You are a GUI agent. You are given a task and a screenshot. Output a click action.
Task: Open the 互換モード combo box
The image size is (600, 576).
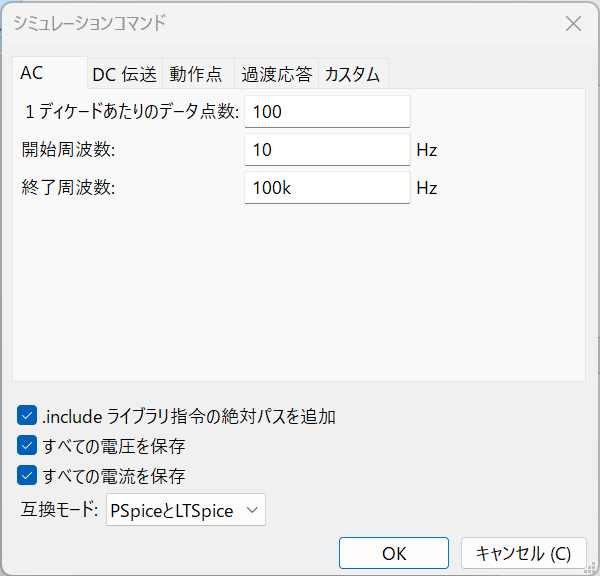tap(186, 510)
